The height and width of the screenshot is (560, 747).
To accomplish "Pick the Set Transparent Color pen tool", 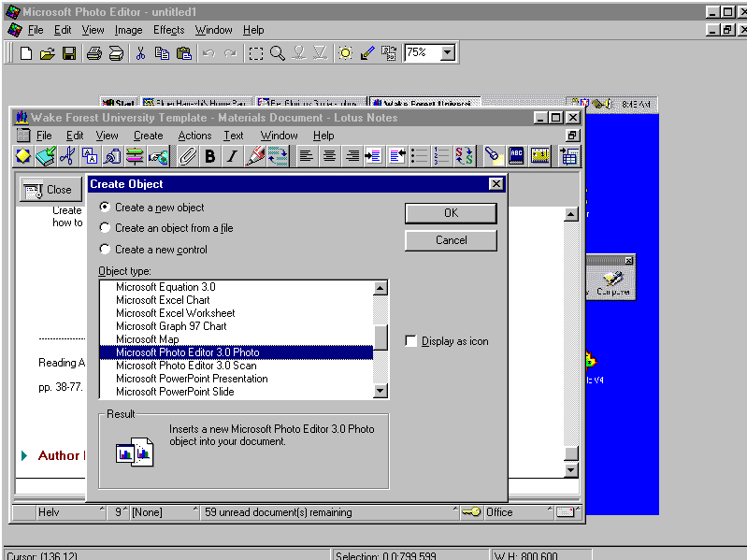I will pyautogui.click(x=367, y=53).
